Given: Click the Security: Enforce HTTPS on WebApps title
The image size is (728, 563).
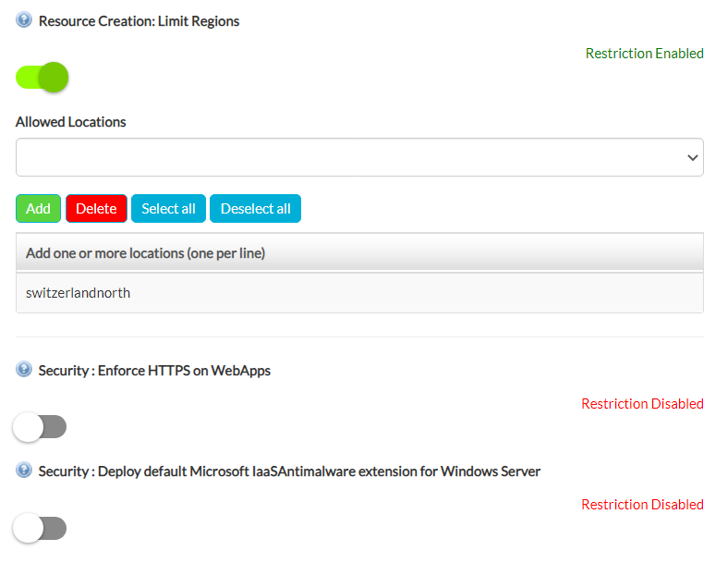Looking at the screenshot, I should pos(154,371).
